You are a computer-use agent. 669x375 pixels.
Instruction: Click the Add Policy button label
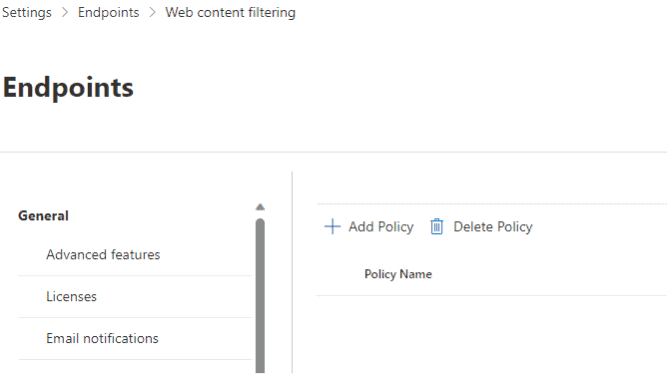click(381, 227)
